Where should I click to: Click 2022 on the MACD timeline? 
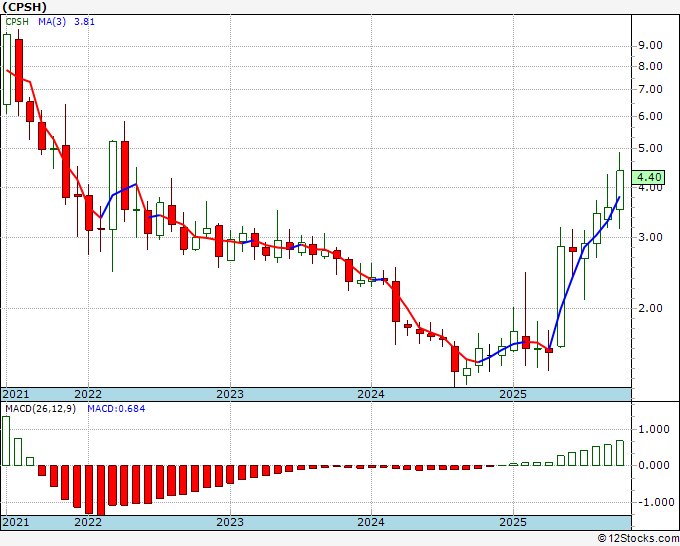click(x=88, y=522)
